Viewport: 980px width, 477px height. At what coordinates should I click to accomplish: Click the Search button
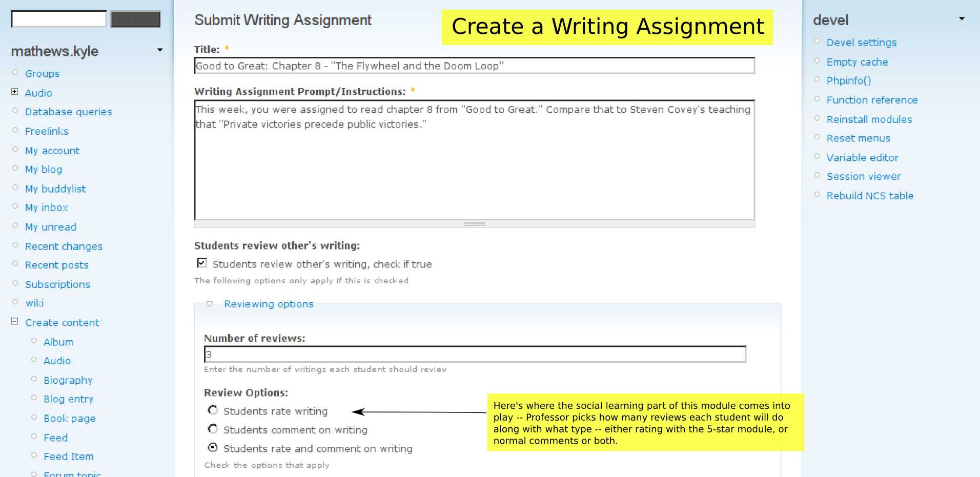point(135,18)
